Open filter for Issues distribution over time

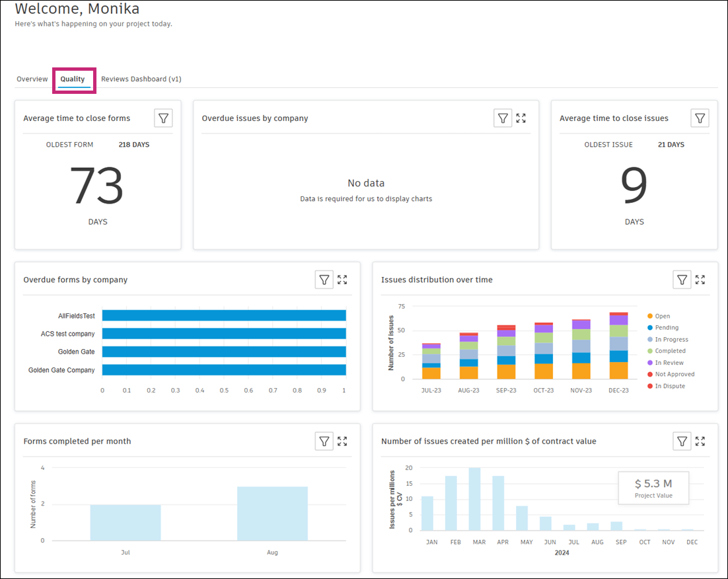[682, 280]
